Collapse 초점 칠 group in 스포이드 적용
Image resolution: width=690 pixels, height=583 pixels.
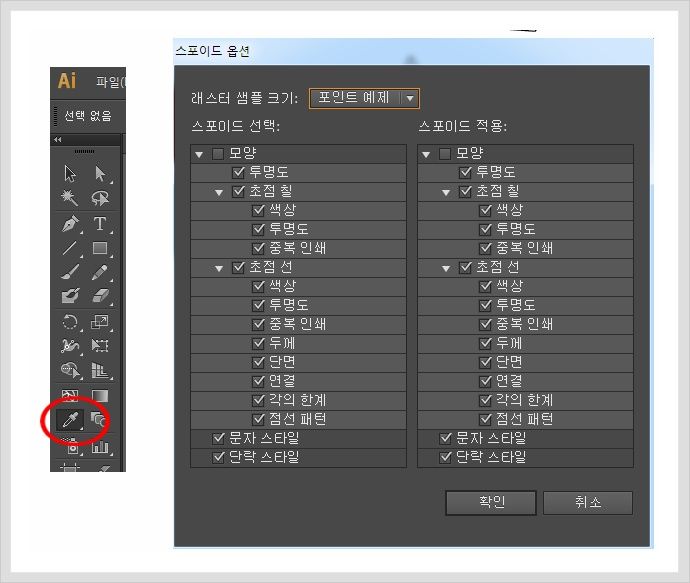click(446, 192)
